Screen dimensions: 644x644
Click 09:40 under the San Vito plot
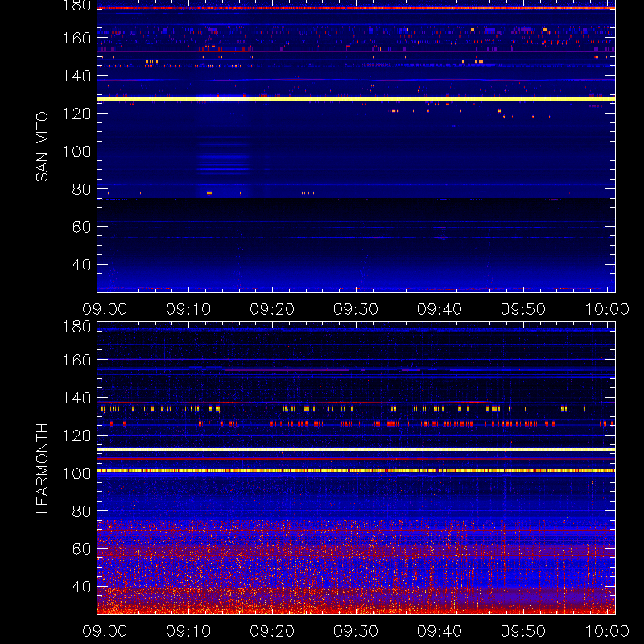tap(440, 309)
